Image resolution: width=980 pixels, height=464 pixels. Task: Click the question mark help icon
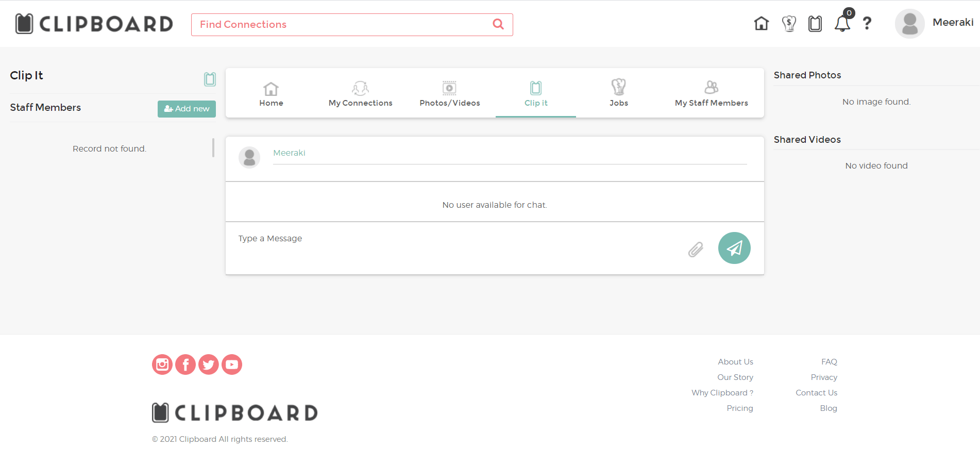point(867,24)
